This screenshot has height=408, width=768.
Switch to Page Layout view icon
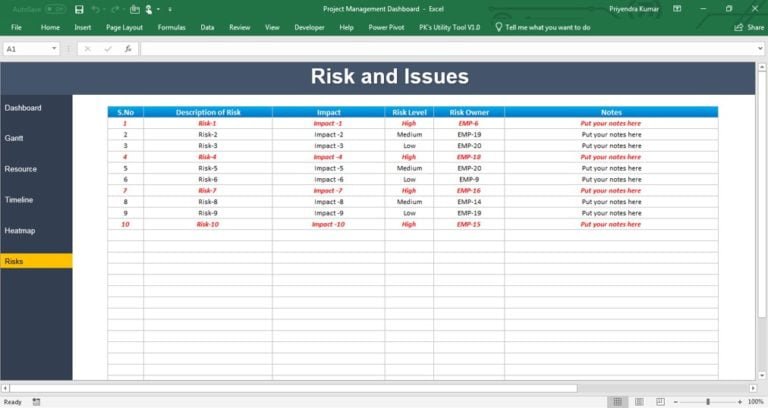point(639,402)
